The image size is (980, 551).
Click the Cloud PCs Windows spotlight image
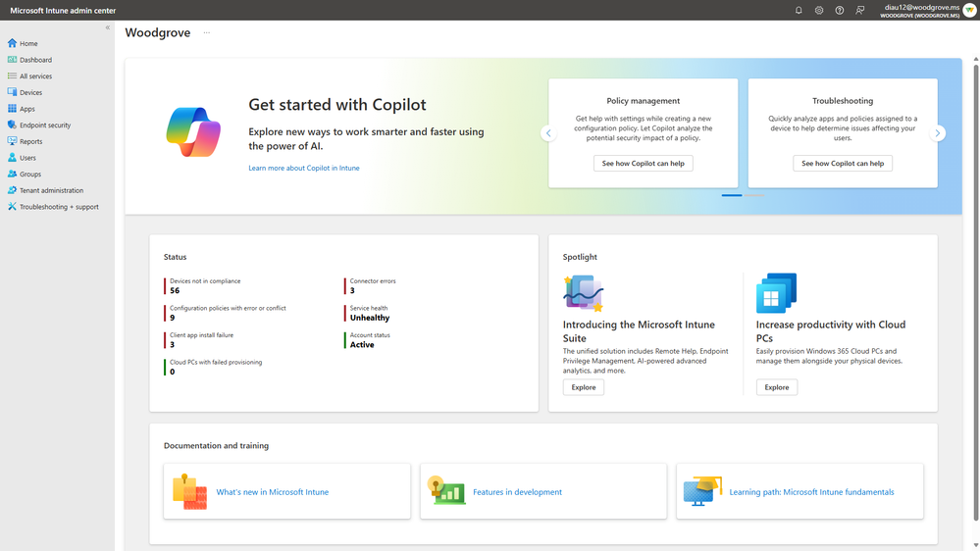(776, 293)
